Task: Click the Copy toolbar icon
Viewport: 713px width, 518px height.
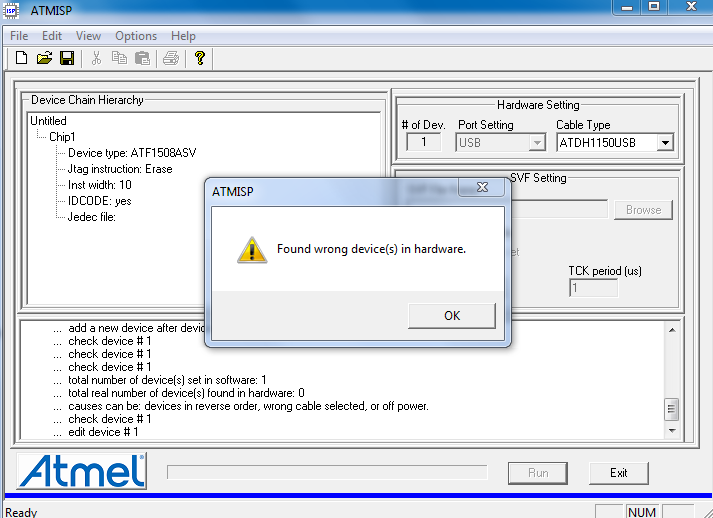Action: point(119,58)
